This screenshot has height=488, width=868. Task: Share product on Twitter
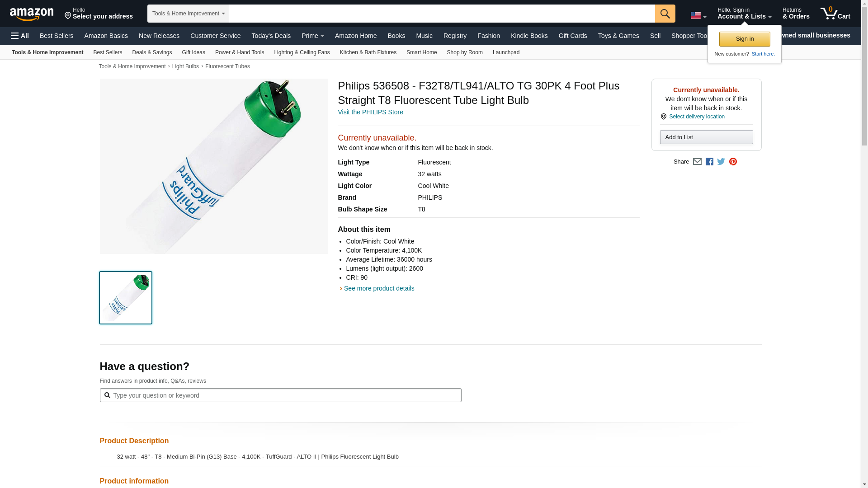coord(721,162)
